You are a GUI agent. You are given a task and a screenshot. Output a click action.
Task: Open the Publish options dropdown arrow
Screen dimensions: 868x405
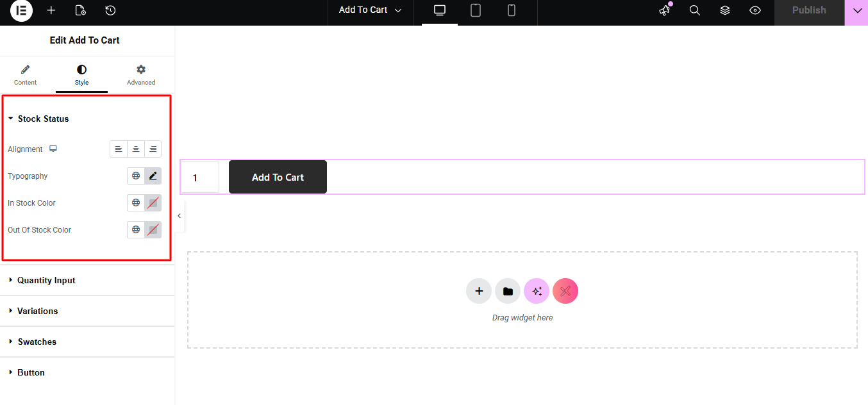[857, 11]
